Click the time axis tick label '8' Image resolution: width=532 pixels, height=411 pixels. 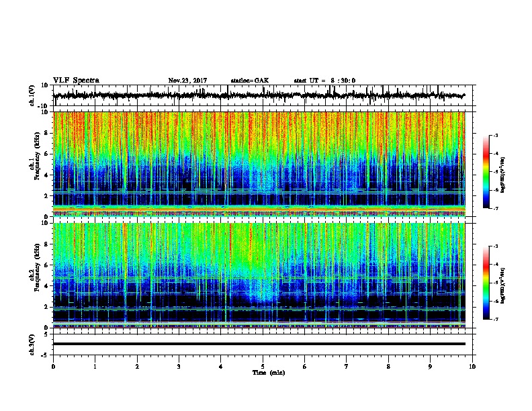[388, 367]
